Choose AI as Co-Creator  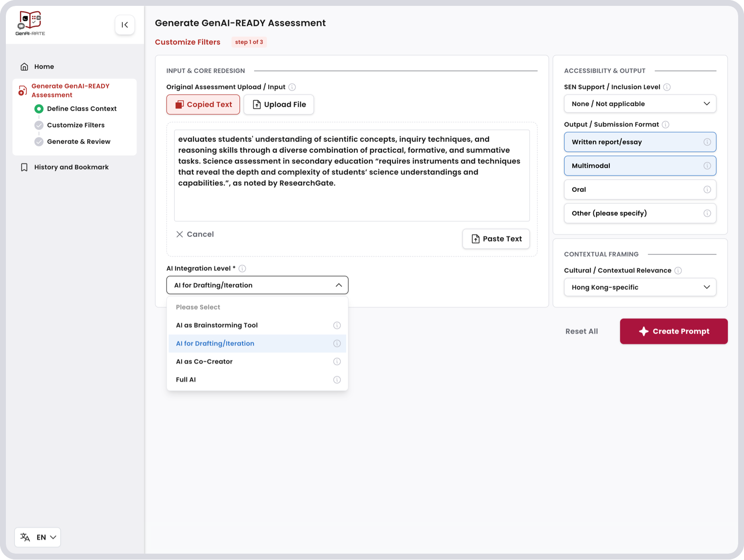257,362
